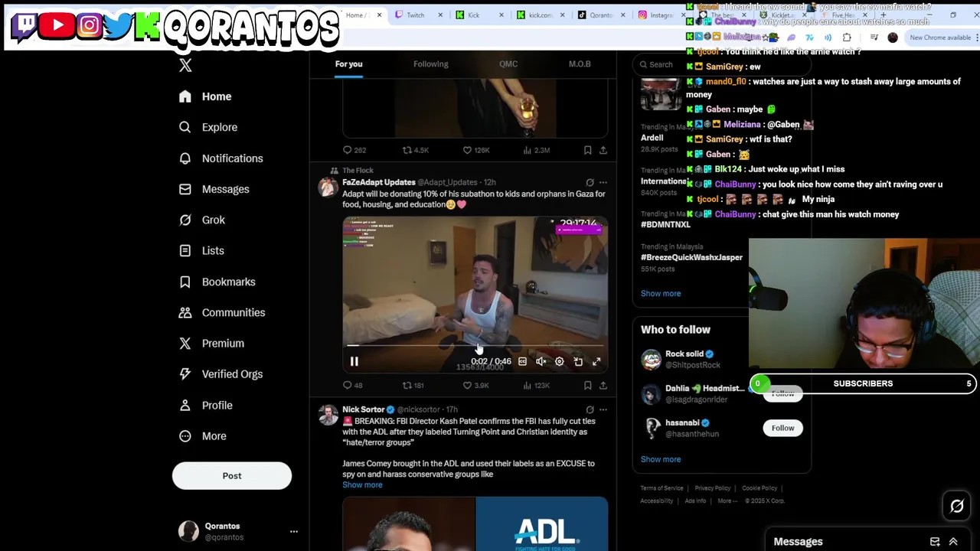Bookmark the top post with 2.3M views
Screen dimensions: 980x551
point(587,150)
